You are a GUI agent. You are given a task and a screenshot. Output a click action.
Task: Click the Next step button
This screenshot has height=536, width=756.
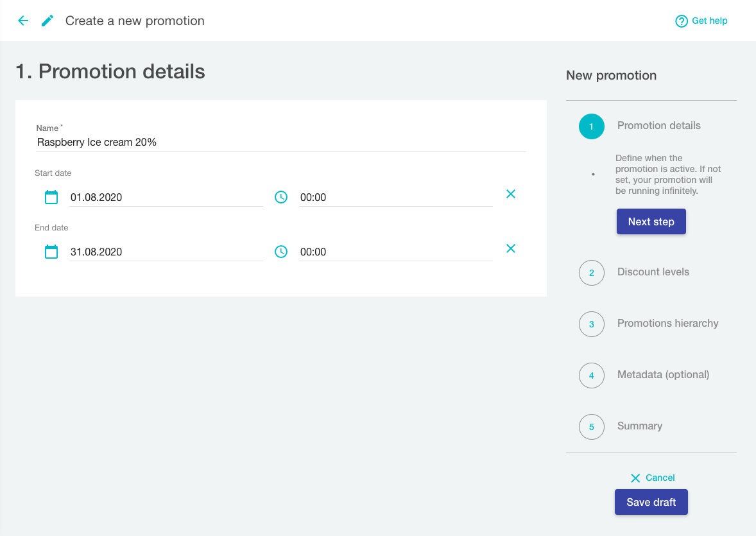(651, 221)
